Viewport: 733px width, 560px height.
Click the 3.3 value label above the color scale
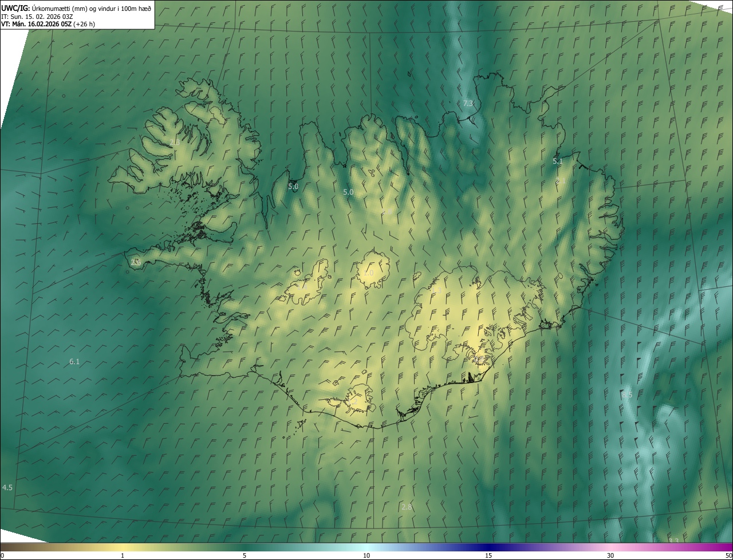tap(673, 541)
